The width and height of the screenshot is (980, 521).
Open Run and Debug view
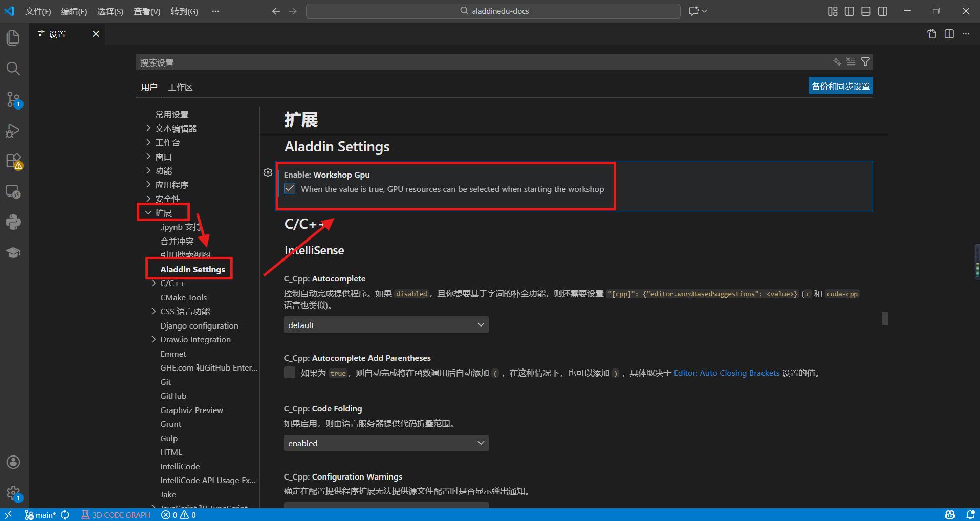pos(13,131)
